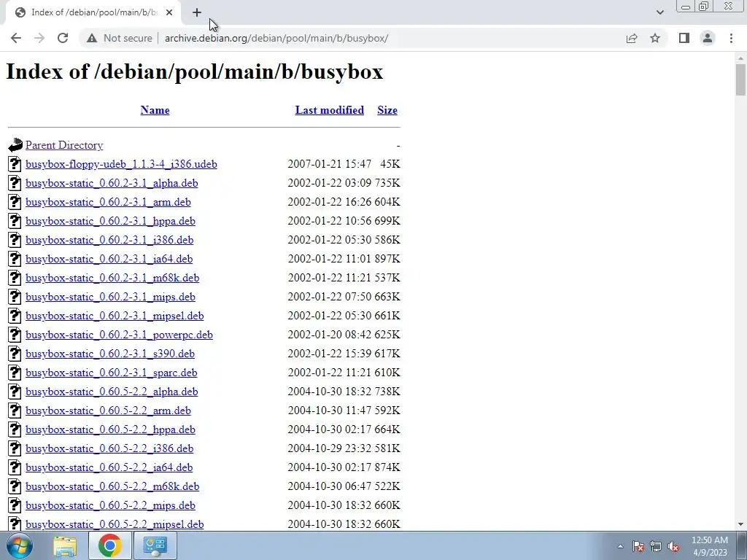Sort listing by Last modified
The image size is (747, 560).
coord(329,110)
